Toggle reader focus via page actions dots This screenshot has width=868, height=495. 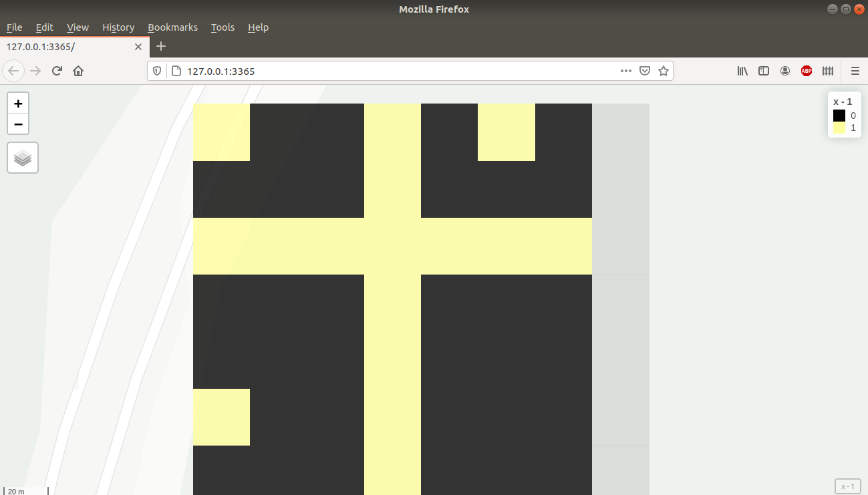625,70
